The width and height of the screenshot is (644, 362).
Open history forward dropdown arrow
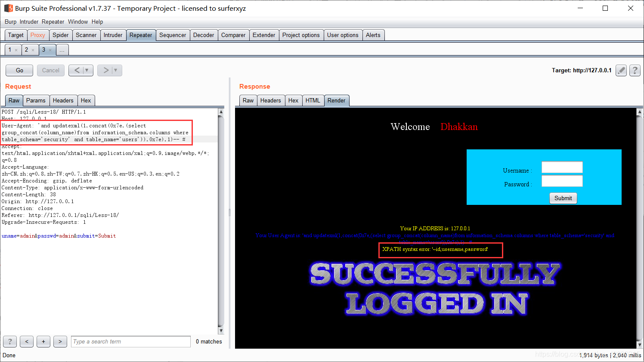[x=116, y=70]
